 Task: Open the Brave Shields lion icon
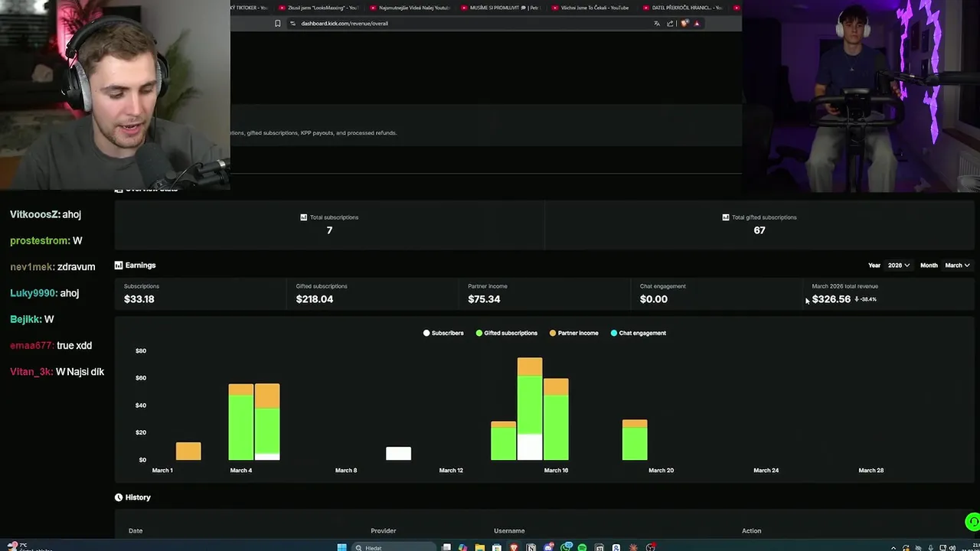[x=684, y=23]
